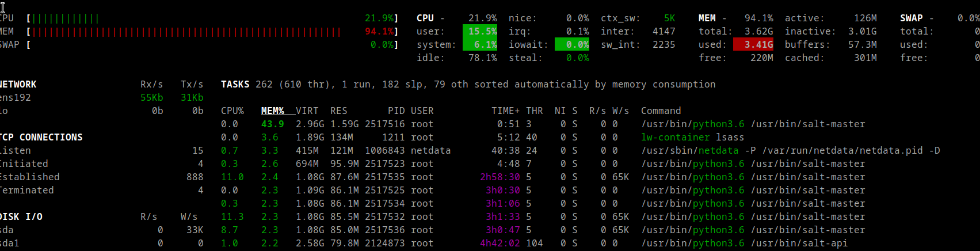Image resolution: width=980 pixels, height=251 pixels.
Task: Click the ctx_sw value 5K
Action: click(670, 18)
